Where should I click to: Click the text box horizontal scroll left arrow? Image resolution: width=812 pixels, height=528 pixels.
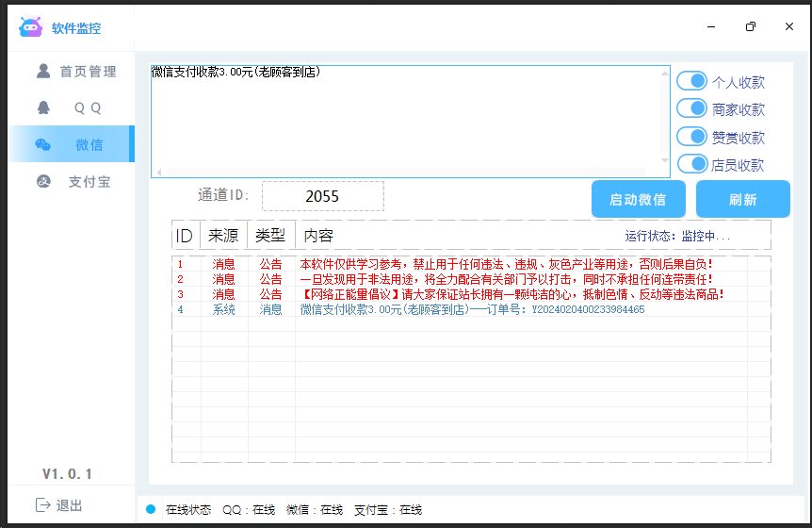pos(159,172)
